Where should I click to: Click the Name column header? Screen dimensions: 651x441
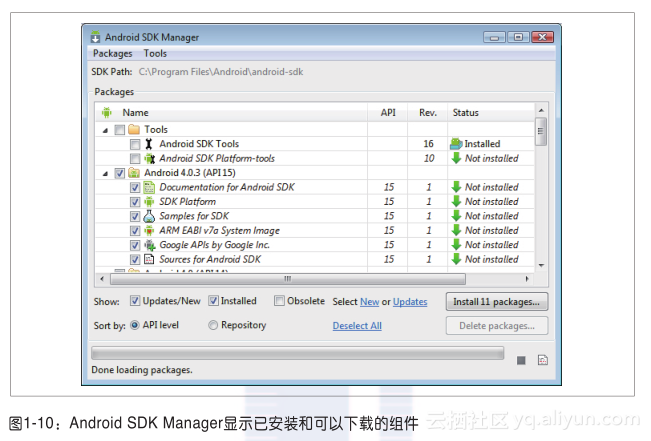click(x=232, y=113)
